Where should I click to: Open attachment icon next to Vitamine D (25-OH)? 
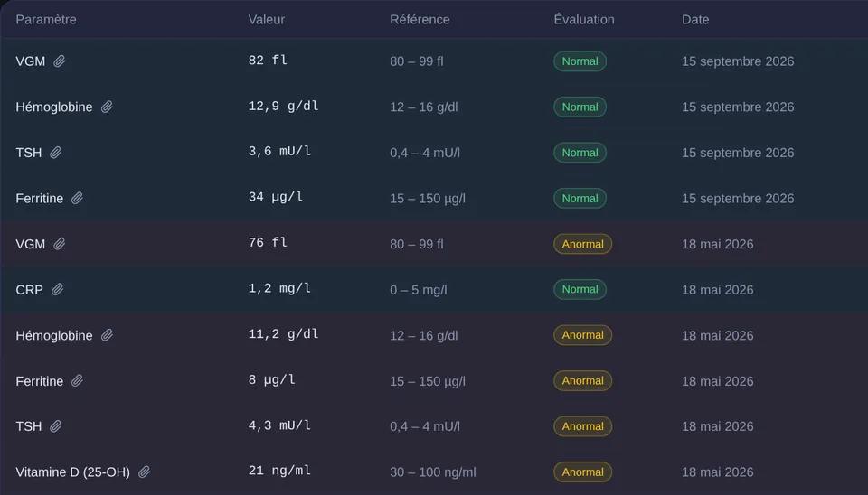coord(144,472)
